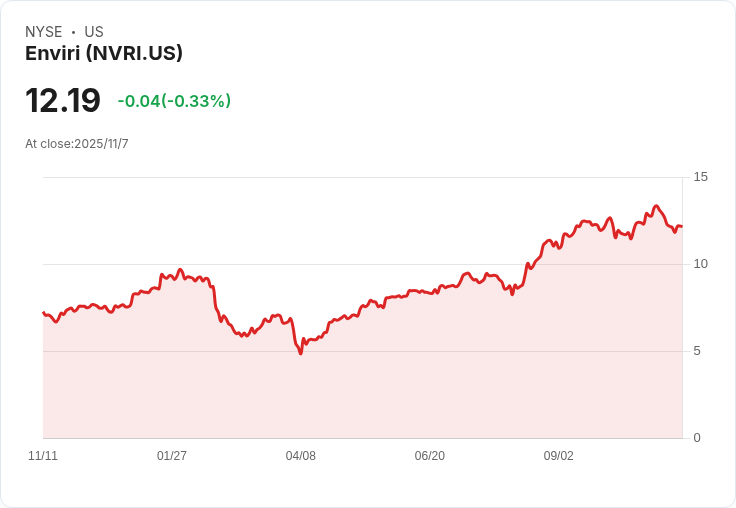Click the 5 value on price axis
The height and width of the screenshot is (508, 736).
[x=697, y=351]
